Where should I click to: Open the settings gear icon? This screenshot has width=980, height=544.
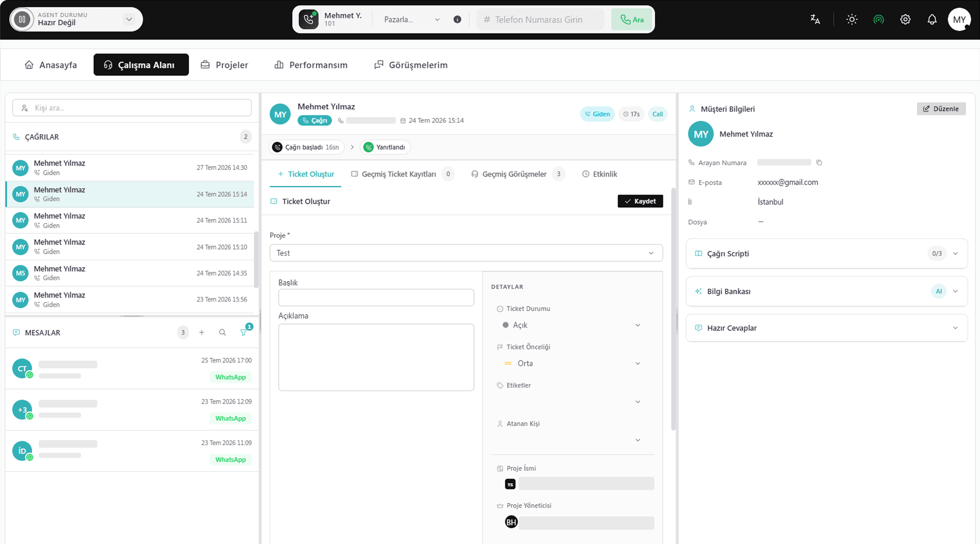point(905,19)
